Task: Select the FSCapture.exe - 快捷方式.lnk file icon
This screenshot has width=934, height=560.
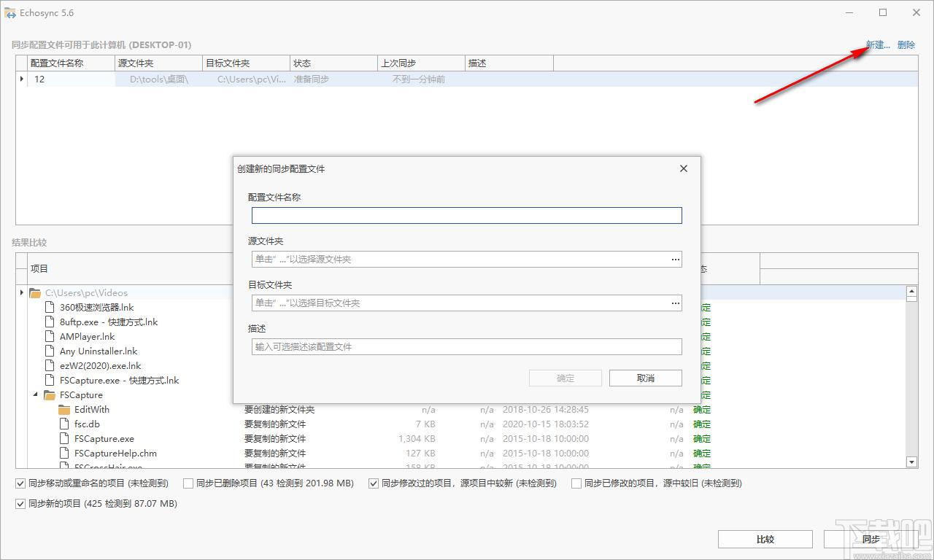Action: [50, 380]
